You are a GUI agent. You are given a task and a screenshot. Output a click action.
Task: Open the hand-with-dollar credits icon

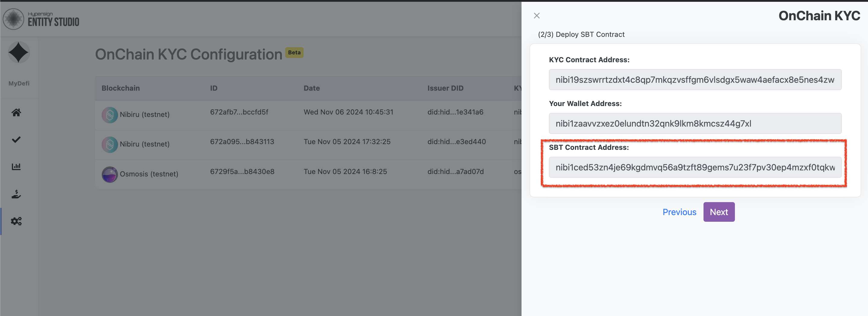[16, 194]
